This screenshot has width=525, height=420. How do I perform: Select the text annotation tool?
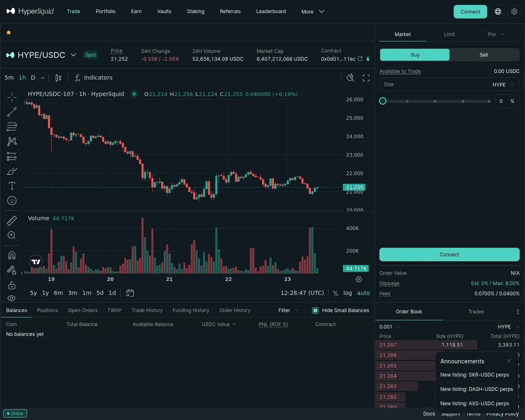(x=12, y=186)
